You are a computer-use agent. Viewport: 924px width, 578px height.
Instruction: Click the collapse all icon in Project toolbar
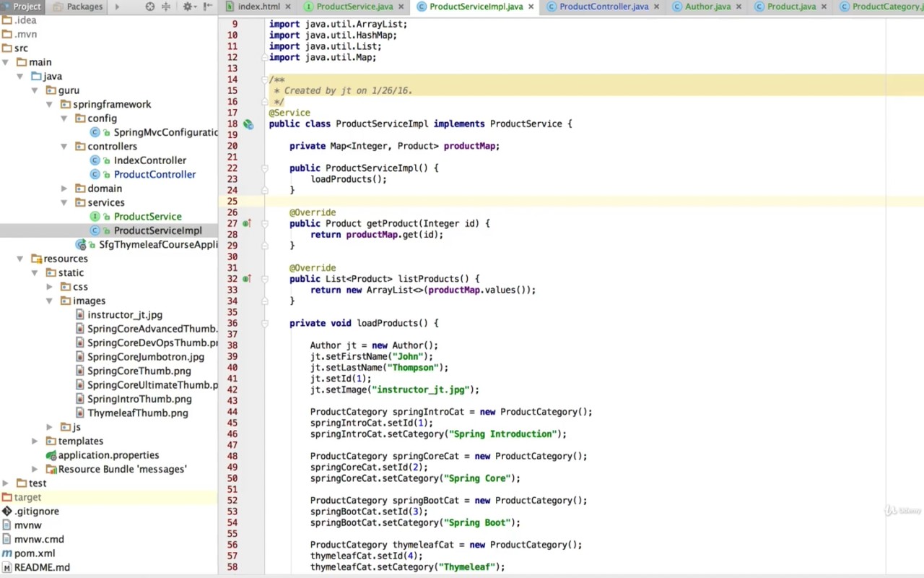166,7
